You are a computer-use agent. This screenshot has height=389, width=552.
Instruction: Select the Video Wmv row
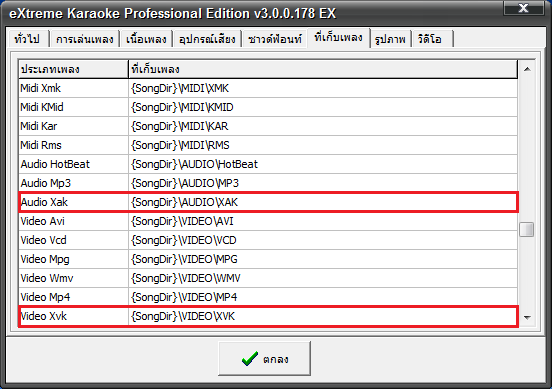pos(268,278)
